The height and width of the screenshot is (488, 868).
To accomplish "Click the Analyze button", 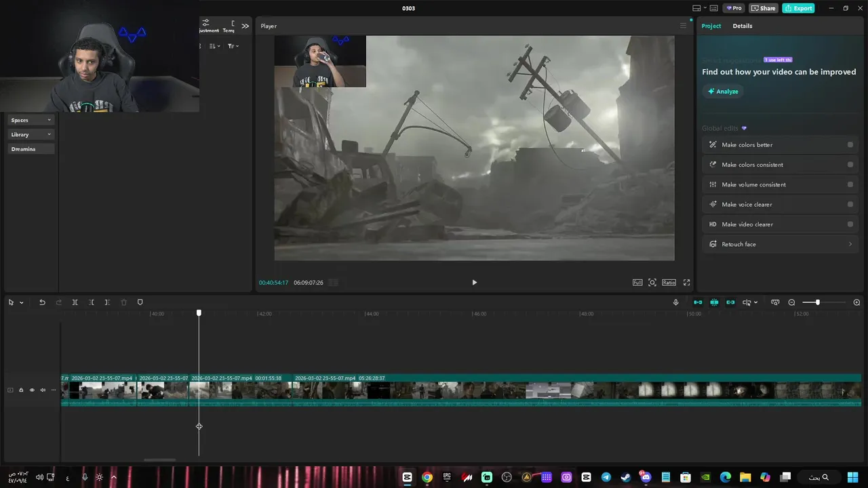I will tap(723, 91).
